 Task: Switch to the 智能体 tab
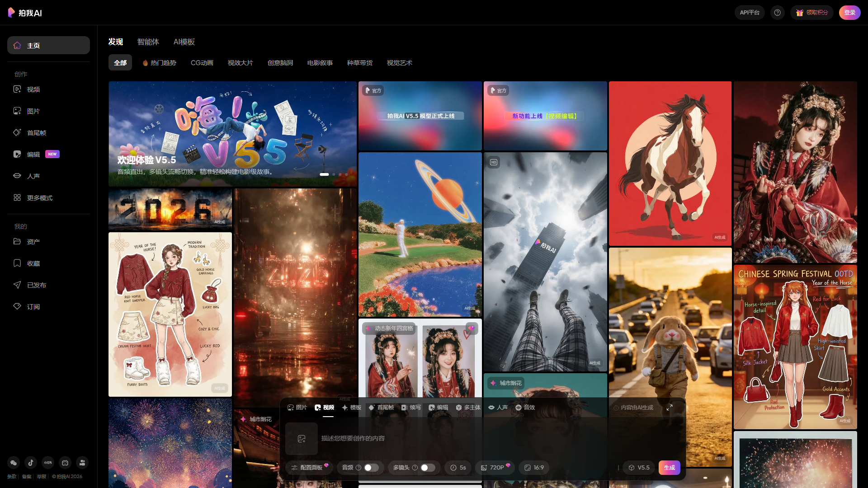point(148,42)
